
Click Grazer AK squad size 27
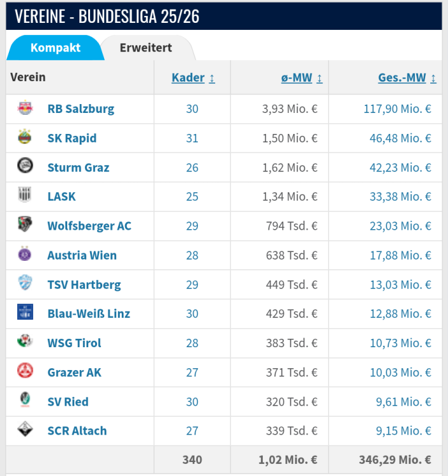coord(192,372)
